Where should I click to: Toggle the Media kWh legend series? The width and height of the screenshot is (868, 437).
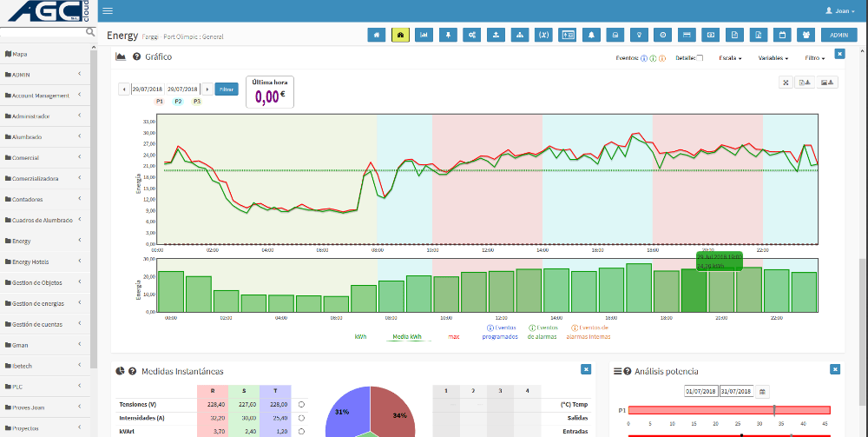407,337
